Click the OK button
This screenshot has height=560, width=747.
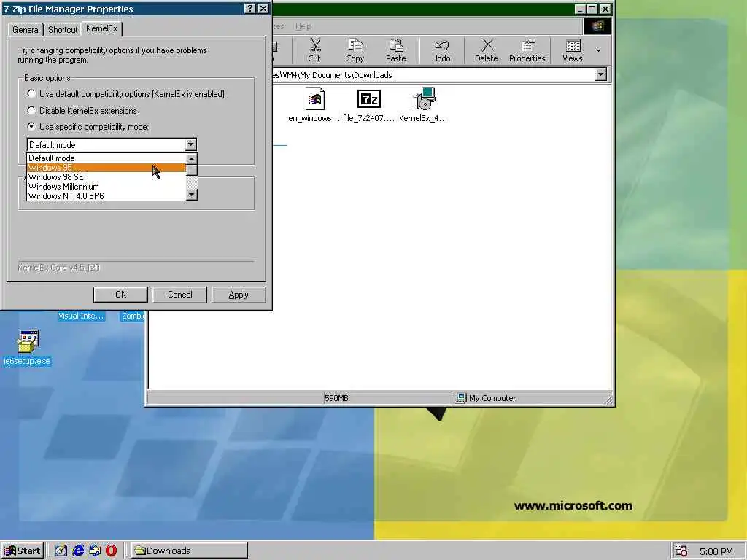[x=120, y=295]
